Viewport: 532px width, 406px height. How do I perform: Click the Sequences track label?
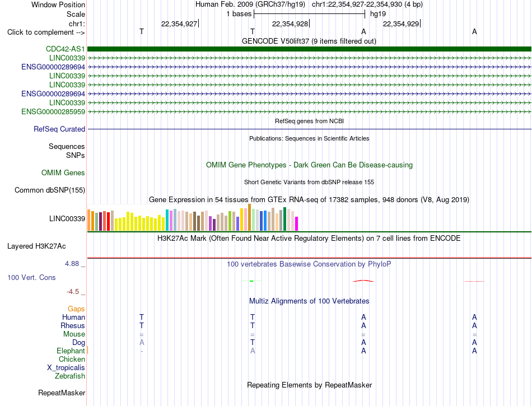(67, 147)
